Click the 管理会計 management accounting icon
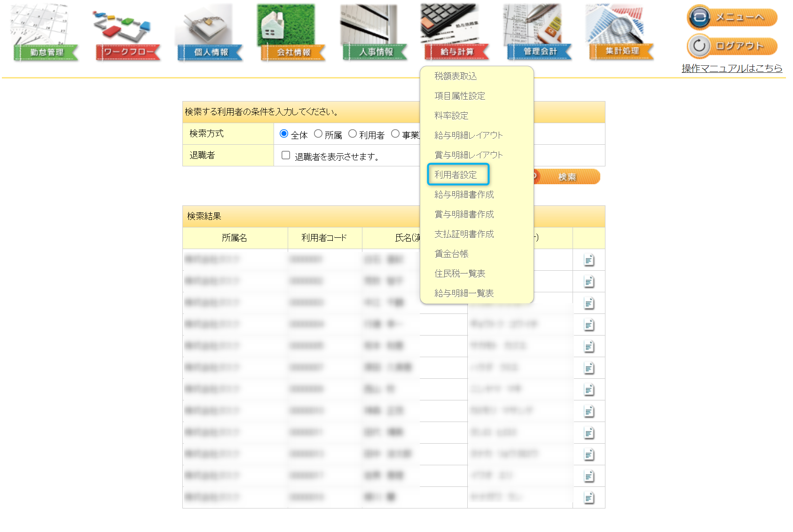The width and height of the screenshot is (793, 532). (x=539, y=34)
